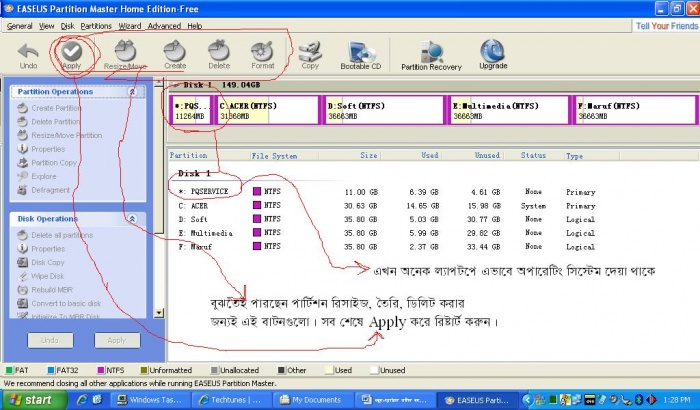Screen dimensions: 700x410
Task: Click Rebuild MBR in Disk Operations
Action: coord(45,290)
